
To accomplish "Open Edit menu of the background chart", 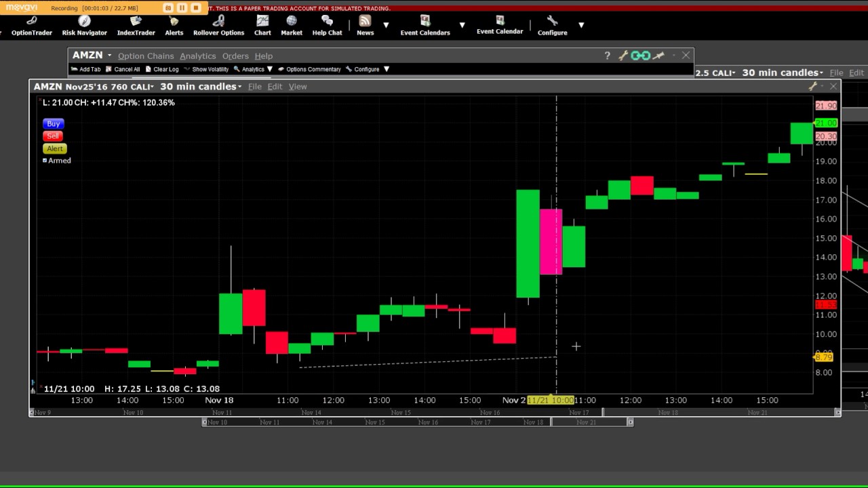I will [x=856, y=73].
